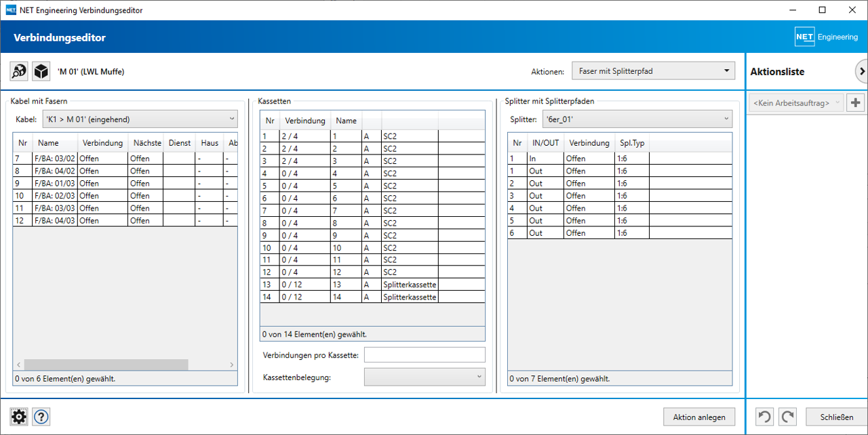The image size is (868, 435).
Task: Select fiber row 'F/BA: 03/03'
Action: pos(125,208)
